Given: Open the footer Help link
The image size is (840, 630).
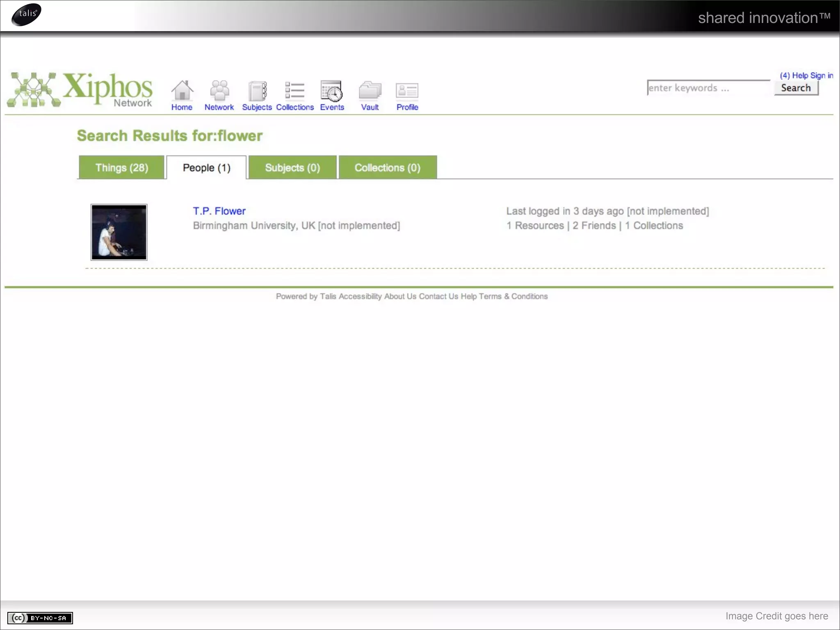Looking at the screenshot, I should (469, 296).
